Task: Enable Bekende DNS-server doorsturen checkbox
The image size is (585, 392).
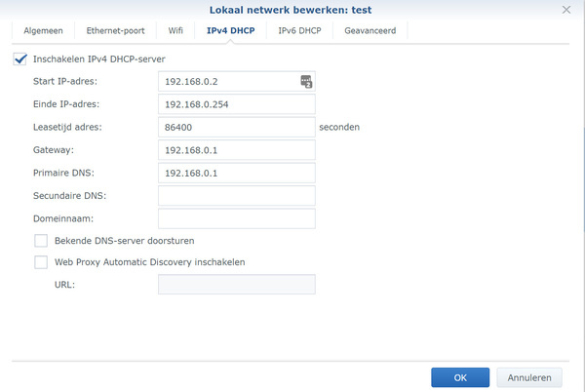Action: pyautogui.click(x=41, y=240)
